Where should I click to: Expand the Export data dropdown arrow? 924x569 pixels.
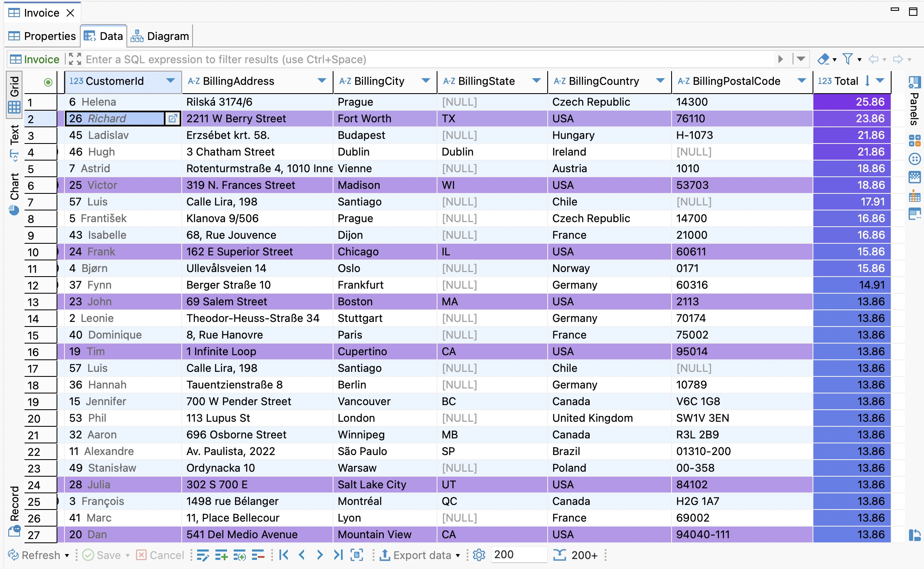[458, 555]
